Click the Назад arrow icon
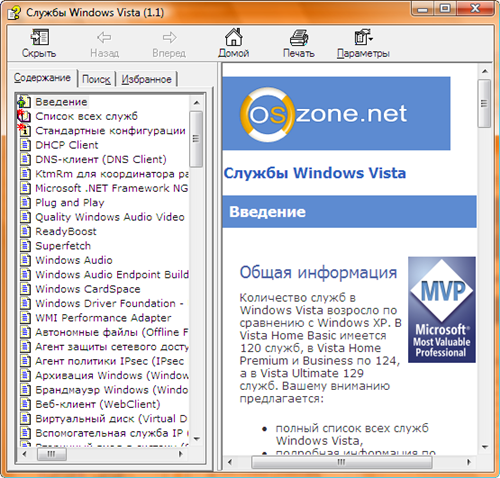The width and height of the screenshot is (500, 478). coord(104,37)
